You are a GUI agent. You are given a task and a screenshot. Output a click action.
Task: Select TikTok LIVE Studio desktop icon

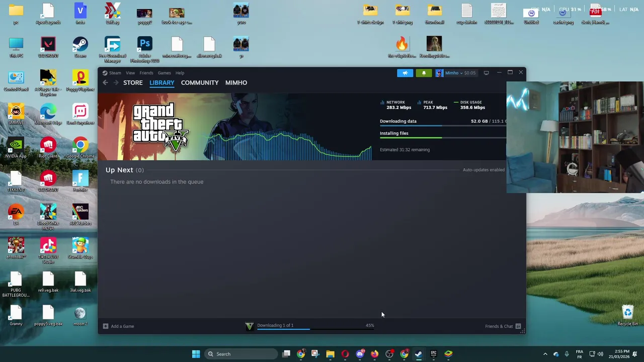48,251
